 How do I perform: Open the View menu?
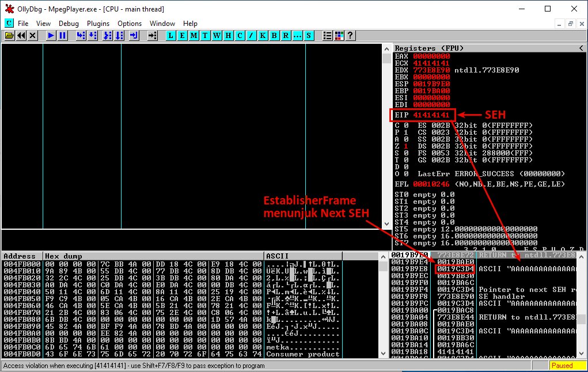click(x=44, y=23)
